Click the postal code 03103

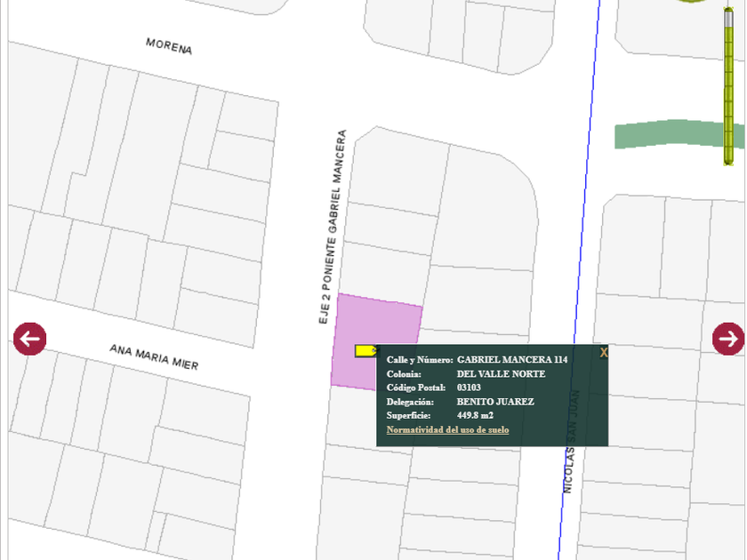click(x=469, y=388)
